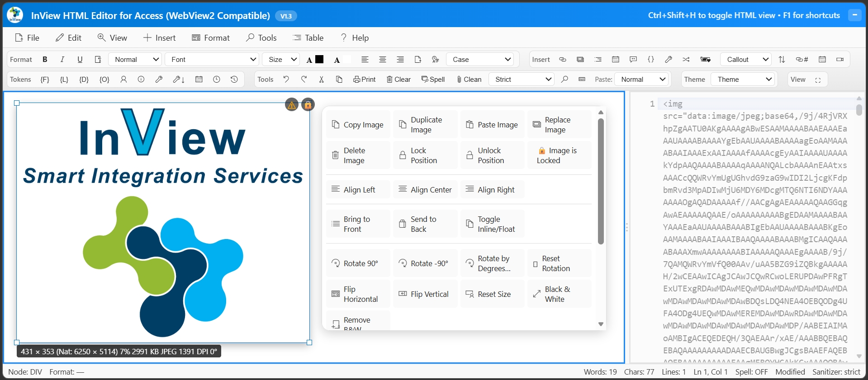The image size is (868, 380).
Task: Open the Table menu
Action: click(x=308, y=38)
